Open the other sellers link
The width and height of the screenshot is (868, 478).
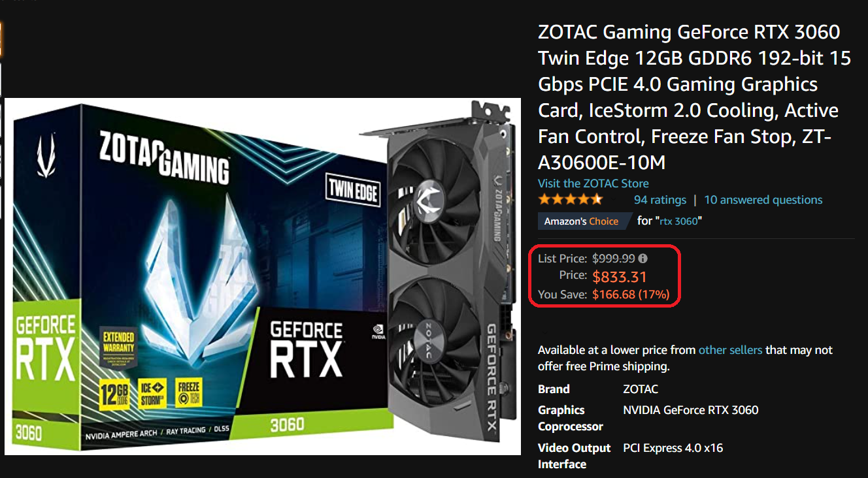[x=730, y=350]
